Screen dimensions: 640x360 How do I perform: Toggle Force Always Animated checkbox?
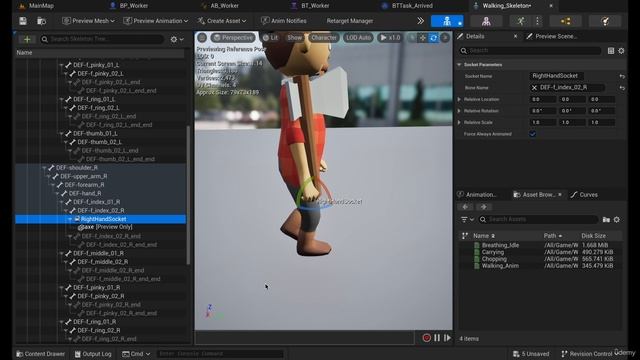click(x=532, y=134)
